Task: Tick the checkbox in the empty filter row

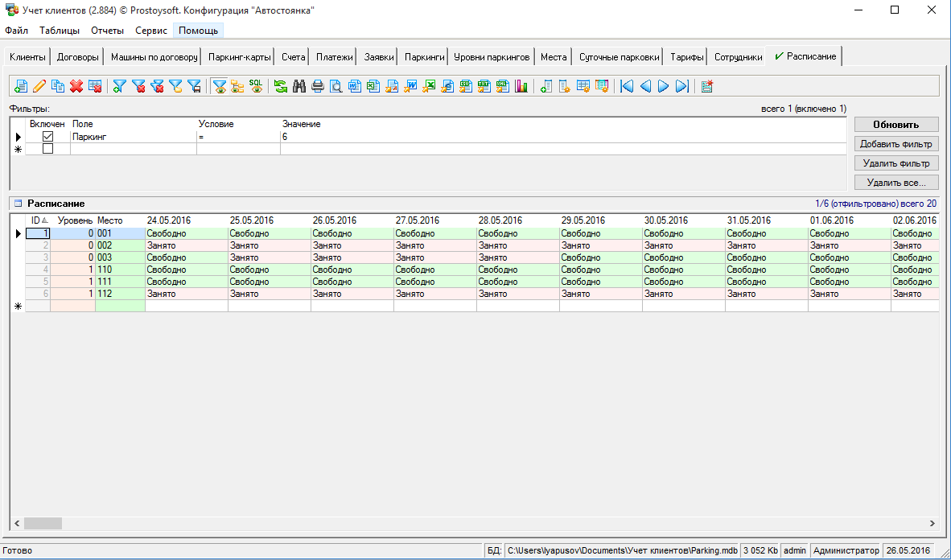Action: (x=47, y=149)
